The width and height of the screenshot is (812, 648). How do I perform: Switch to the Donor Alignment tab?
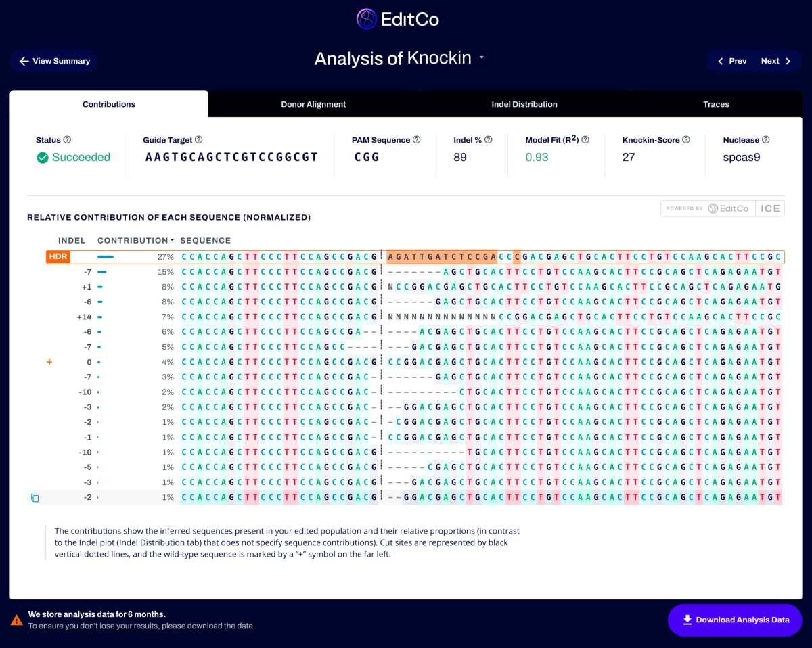[x=313, y=104]
